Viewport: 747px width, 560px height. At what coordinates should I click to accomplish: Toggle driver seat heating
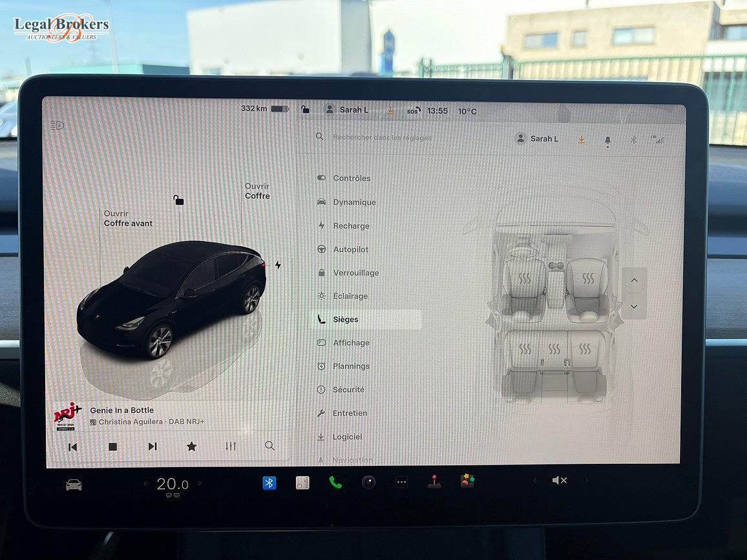[x=525, y=279]
